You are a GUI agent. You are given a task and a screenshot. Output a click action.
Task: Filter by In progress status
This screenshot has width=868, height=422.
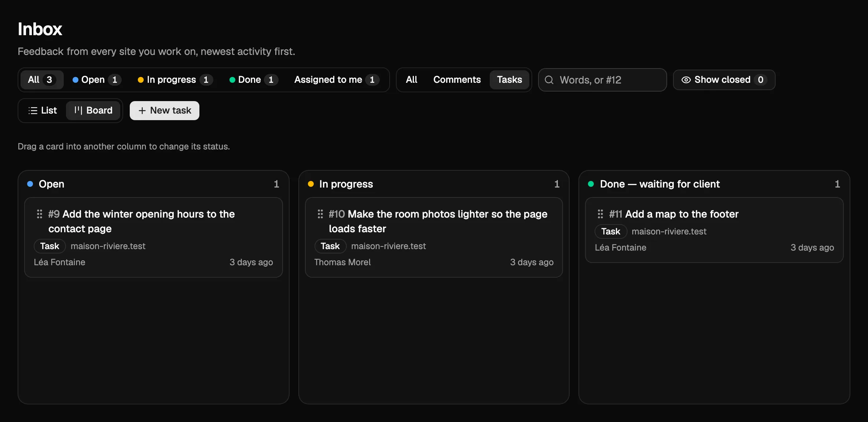(x=176, y=80)
